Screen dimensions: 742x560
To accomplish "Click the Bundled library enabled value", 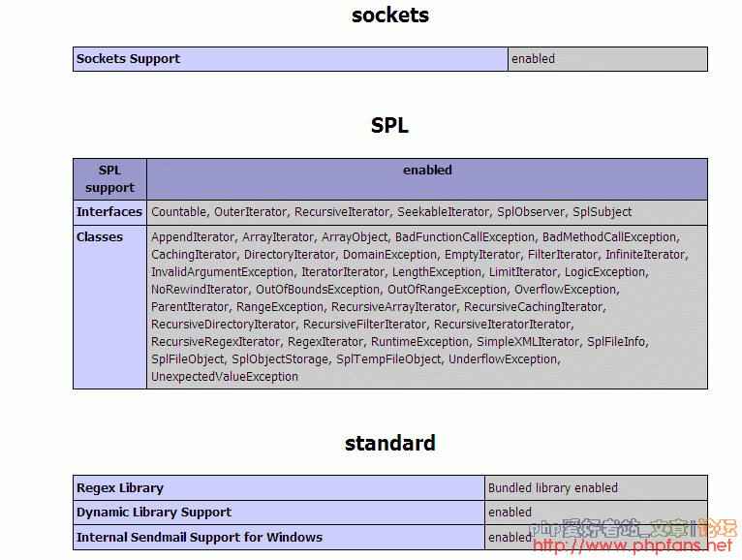I will [x=552, y=488].
